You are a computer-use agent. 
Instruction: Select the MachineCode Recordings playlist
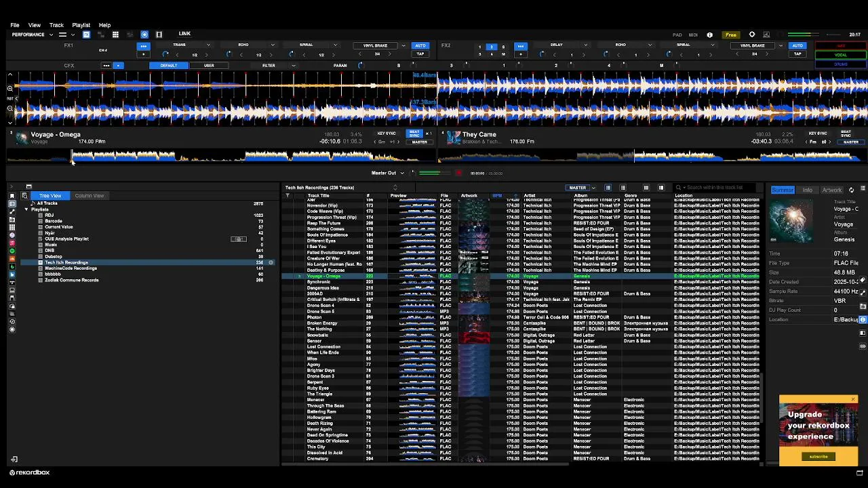[71, 268]
